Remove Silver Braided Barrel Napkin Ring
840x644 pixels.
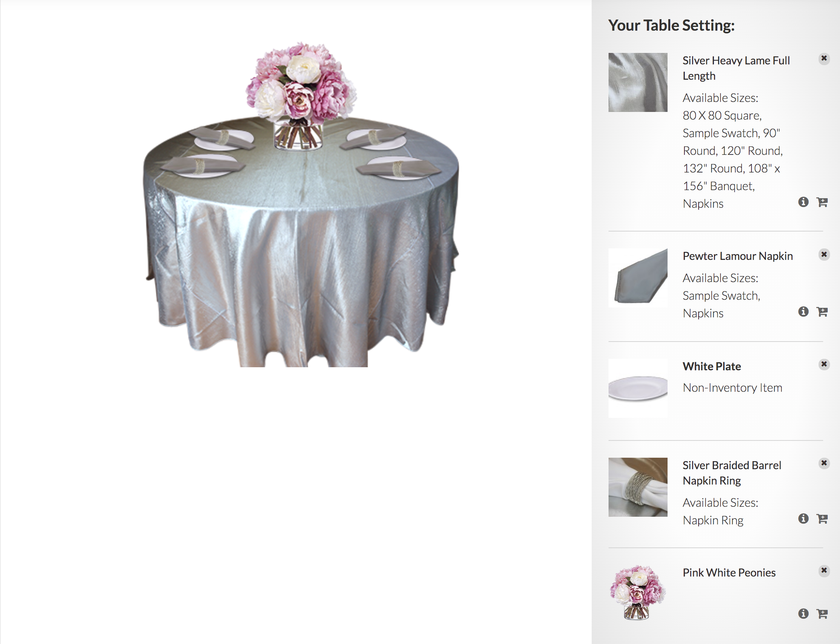coord(824,463)
